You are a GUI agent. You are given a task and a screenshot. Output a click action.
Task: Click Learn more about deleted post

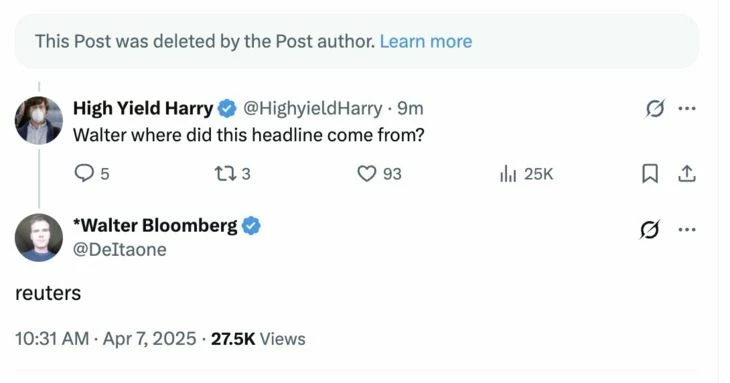point(426,41)
